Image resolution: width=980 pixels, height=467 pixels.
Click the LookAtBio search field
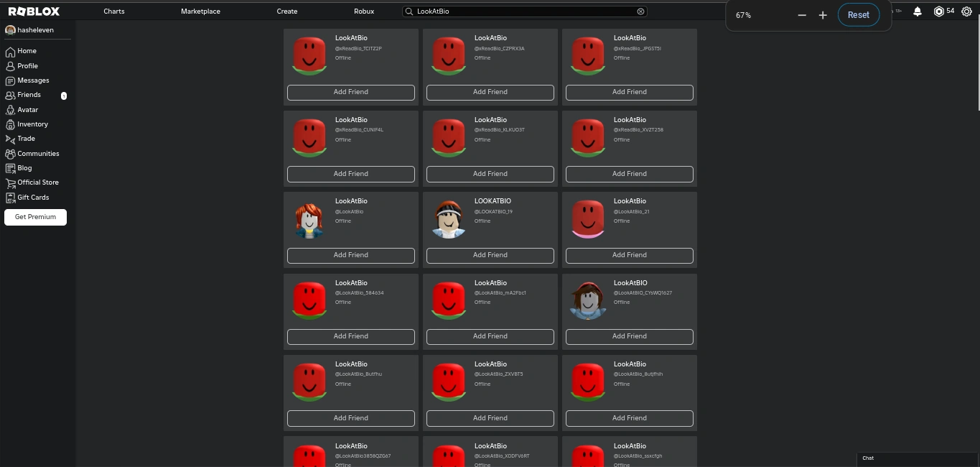pos(525,11)
